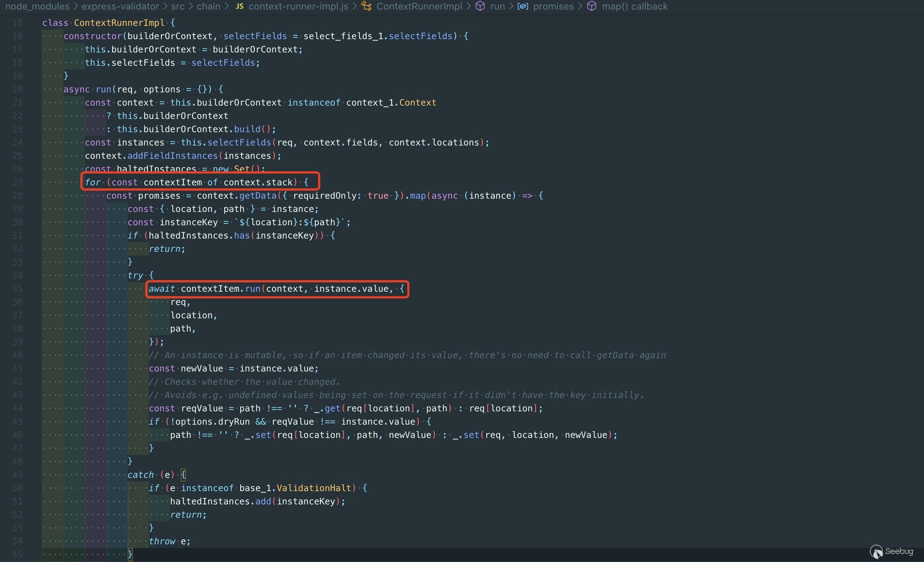Click the JS file icon in breadcrumb
924x562 pixels.
[x=239, y=6]
